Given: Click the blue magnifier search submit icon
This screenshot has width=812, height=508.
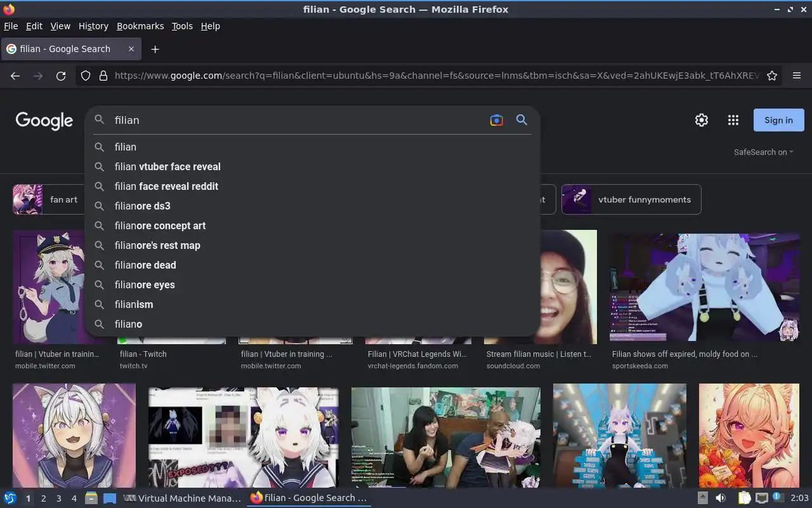Looking at the screenshot, I should tap(521, 120).
